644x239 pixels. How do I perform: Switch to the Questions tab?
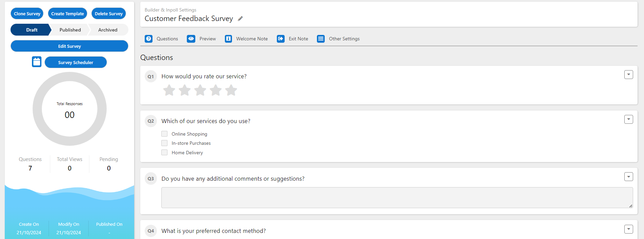[161, 39]
